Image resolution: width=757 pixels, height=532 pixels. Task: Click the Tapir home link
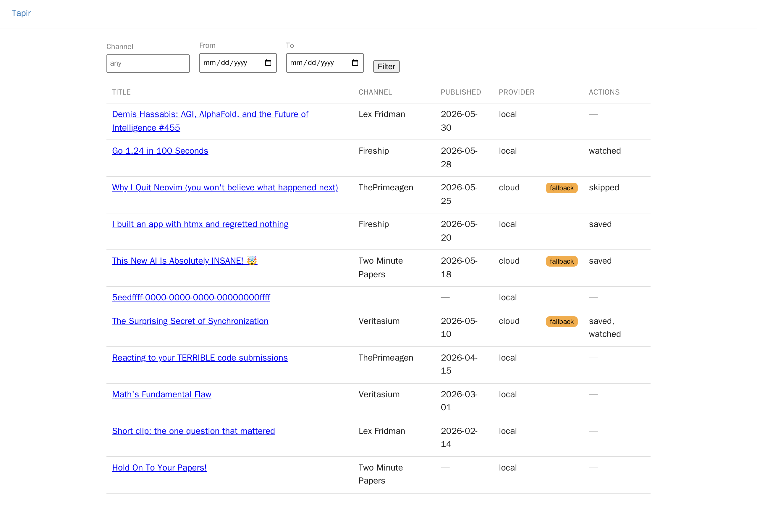pos(21,13)
